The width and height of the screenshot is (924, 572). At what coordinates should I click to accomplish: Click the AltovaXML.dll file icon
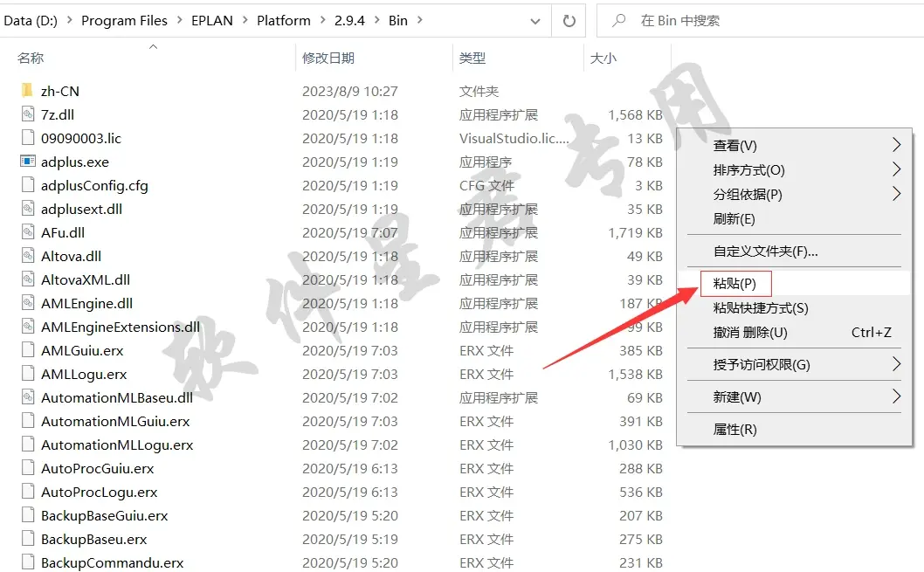coord(27,279)
